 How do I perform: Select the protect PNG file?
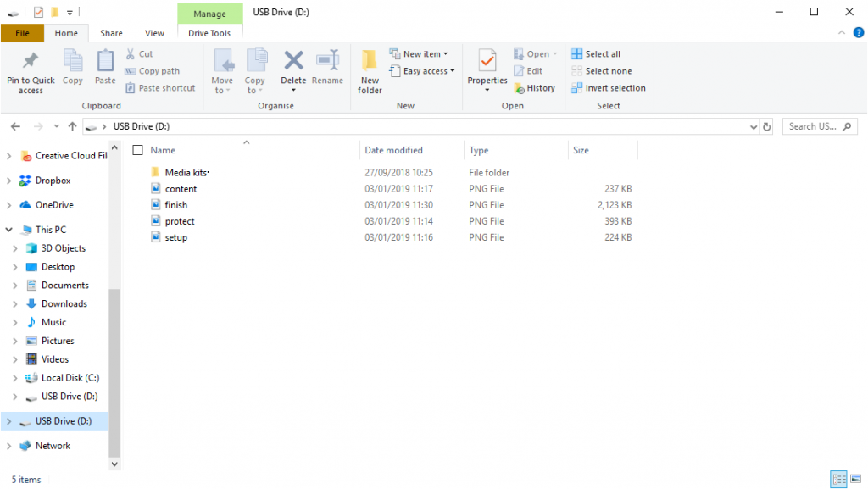(180, 221)
